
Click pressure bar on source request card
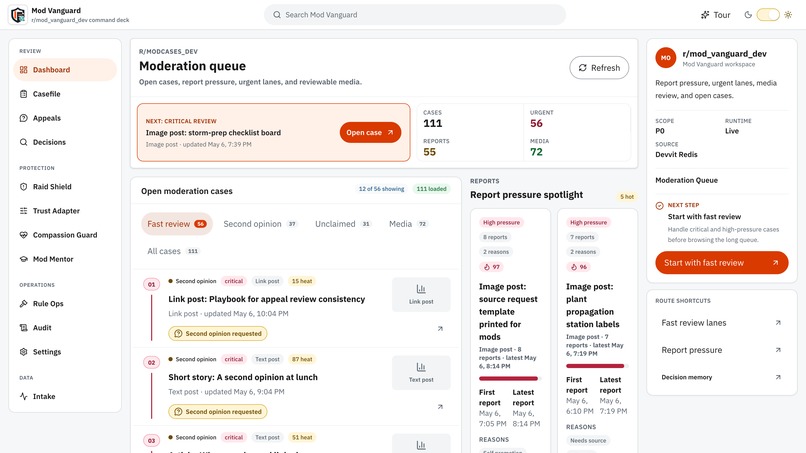coord(509,378)
